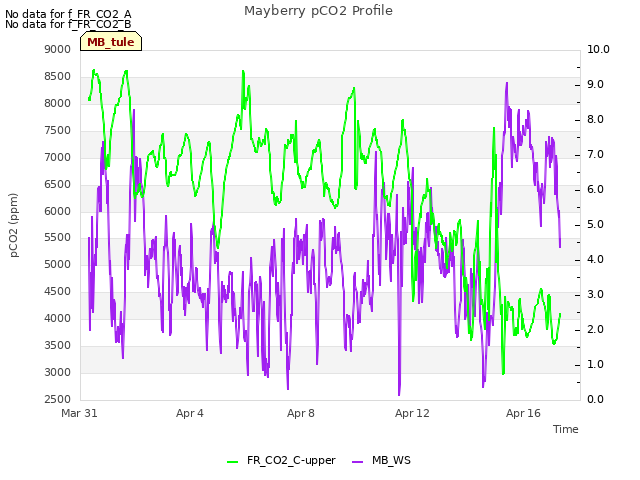Image resolution: width=640 pixels, height=480 pixels.
Task: Click the 9000 left axis value
Action: [x=58, y=49]
